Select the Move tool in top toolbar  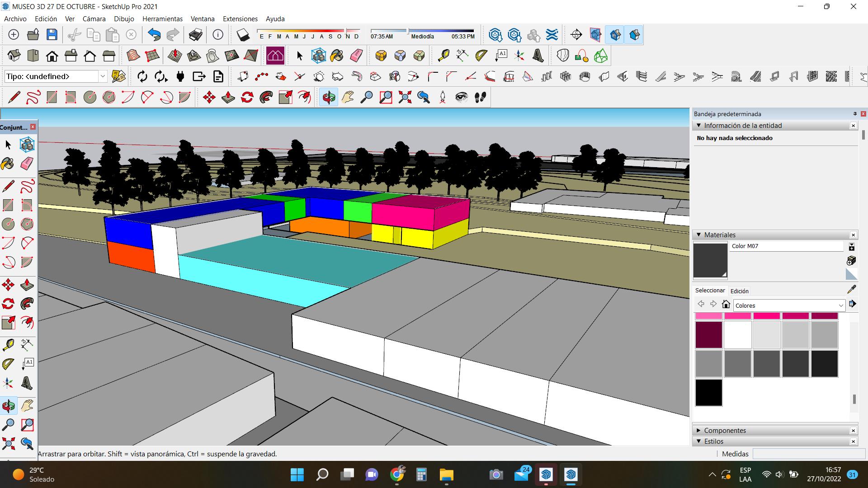pyautogui.click(x=209, y=97)
